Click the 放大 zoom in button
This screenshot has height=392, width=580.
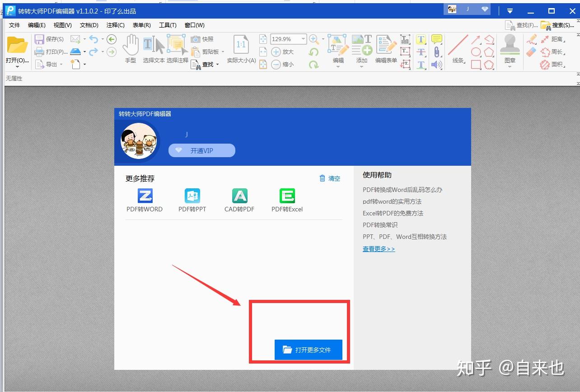pyautogui.click(x=283, y=52)
